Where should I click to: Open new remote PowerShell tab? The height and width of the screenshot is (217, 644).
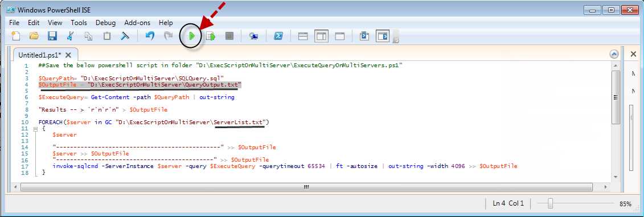pos(254,36)
